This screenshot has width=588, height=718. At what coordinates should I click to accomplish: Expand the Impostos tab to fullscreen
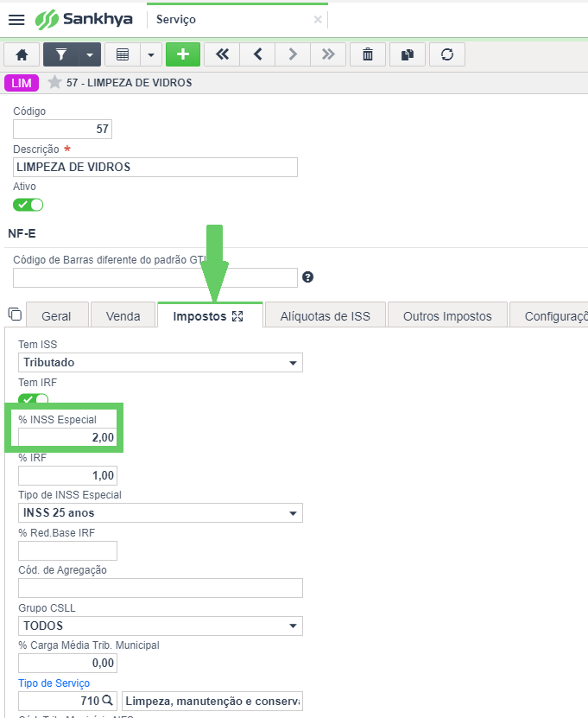(237, 316)
